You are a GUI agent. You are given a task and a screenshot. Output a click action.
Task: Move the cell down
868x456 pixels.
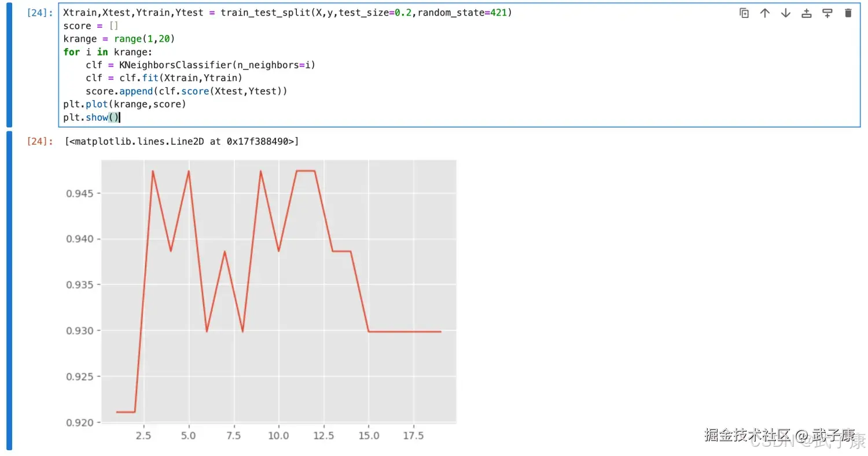click(x=786, y=13)
